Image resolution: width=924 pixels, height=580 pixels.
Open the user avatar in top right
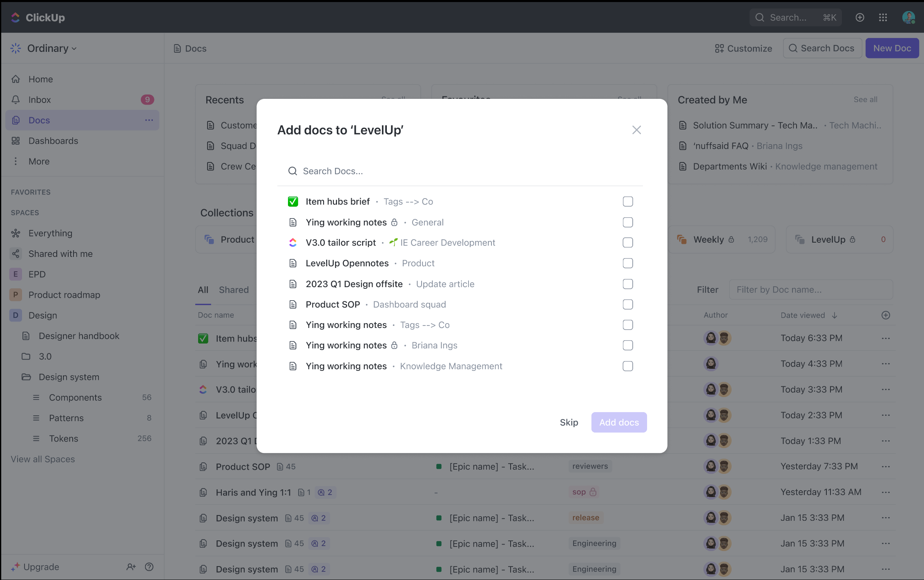click(x=908, y=18)
